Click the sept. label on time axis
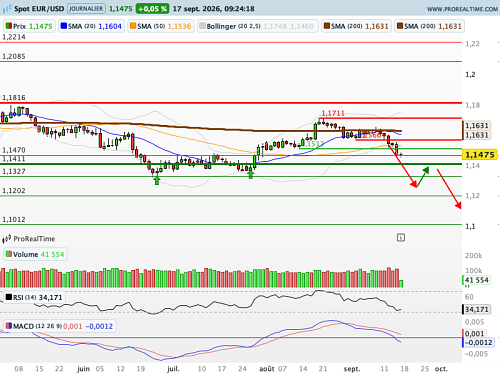The width and height of the screenshot is (500, 375). [352, 369]
